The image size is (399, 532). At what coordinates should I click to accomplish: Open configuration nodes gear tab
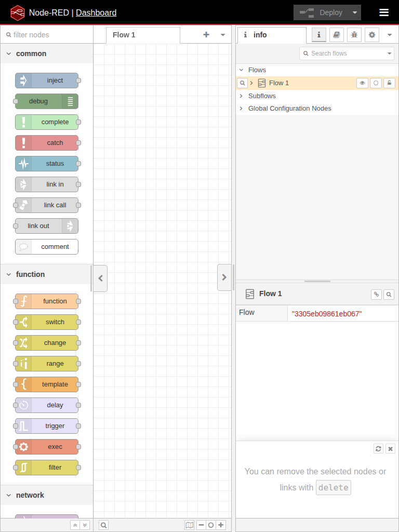click(x=371, y=35)
